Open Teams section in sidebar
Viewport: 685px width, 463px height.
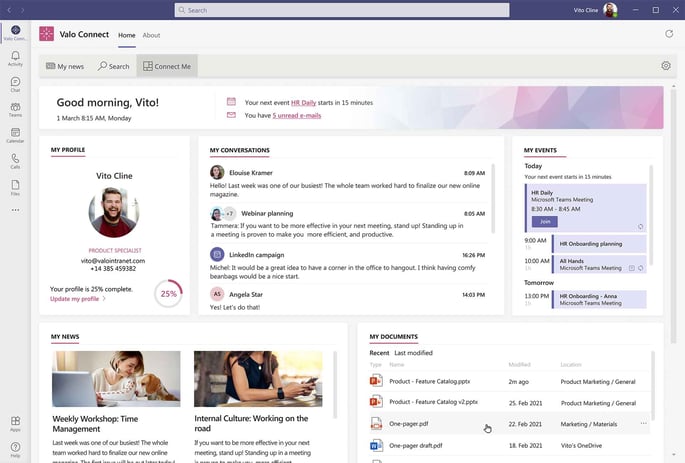tap(15, 110)
